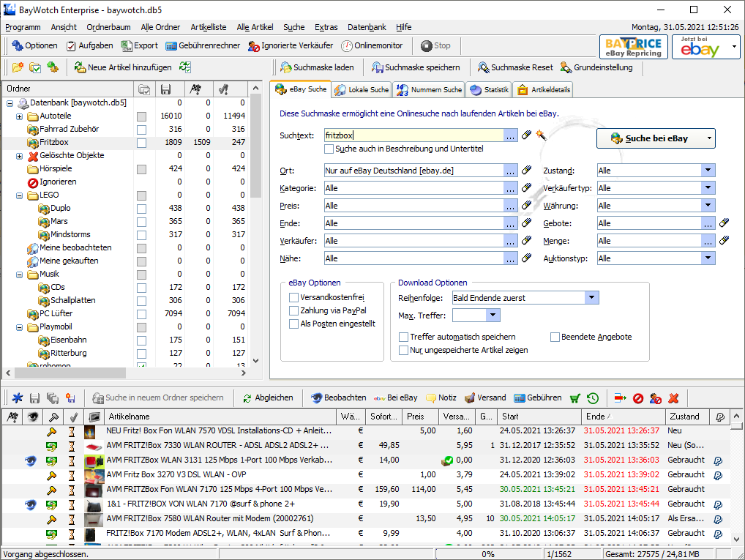This screenshot has height=560, width=745.
Task: Enable Nur ungespeicherte Artikel zeigen
Action: (x=403, y=351)
